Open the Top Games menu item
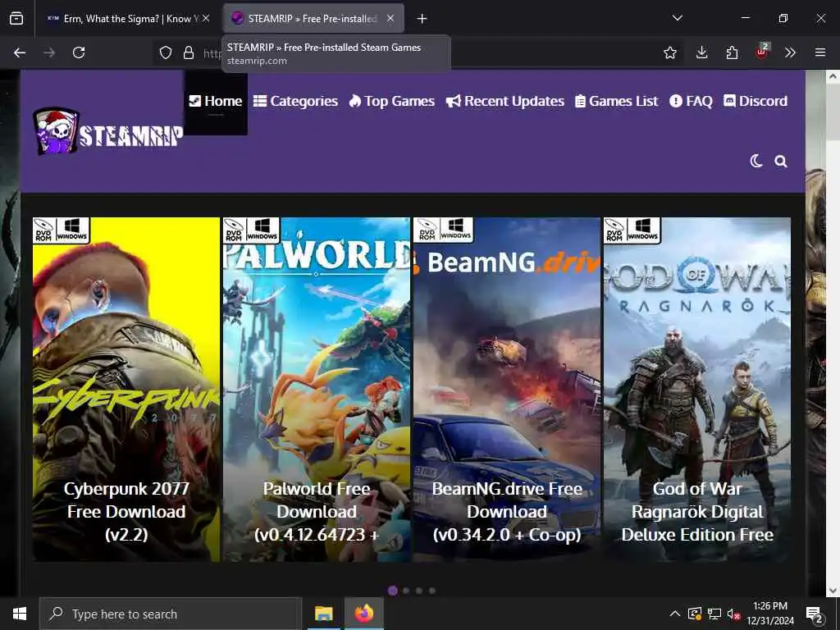840x630 pixels. tap(391, 101)
